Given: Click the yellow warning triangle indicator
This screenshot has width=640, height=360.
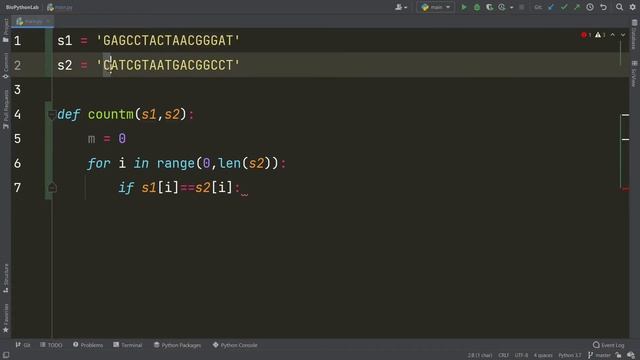Looking at the screenshot, I should point(600,35).
